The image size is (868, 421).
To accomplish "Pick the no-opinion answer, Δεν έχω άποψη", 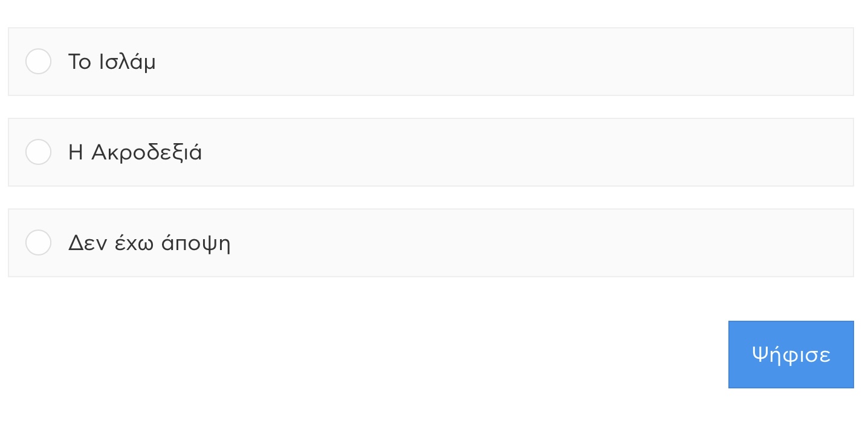I will [x=431, y=243].
